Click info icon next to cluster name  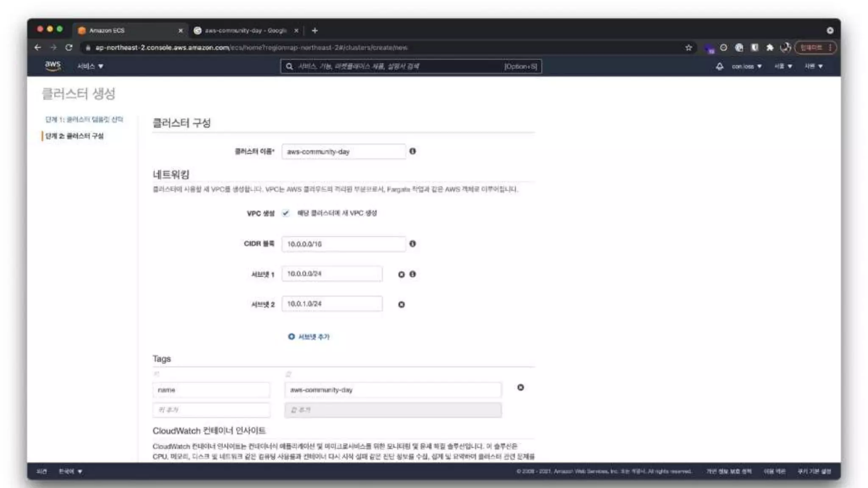point(412,151)
